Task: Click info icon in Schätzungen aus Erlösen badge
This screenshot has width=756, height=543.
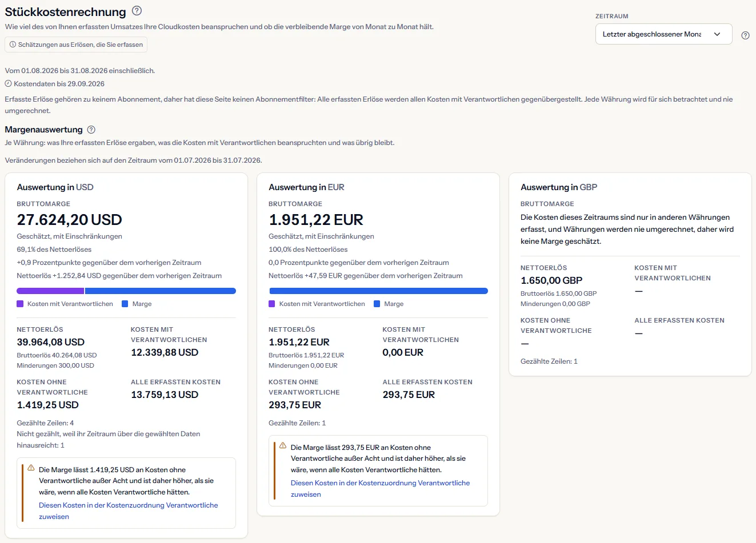Action: point(13,45)
